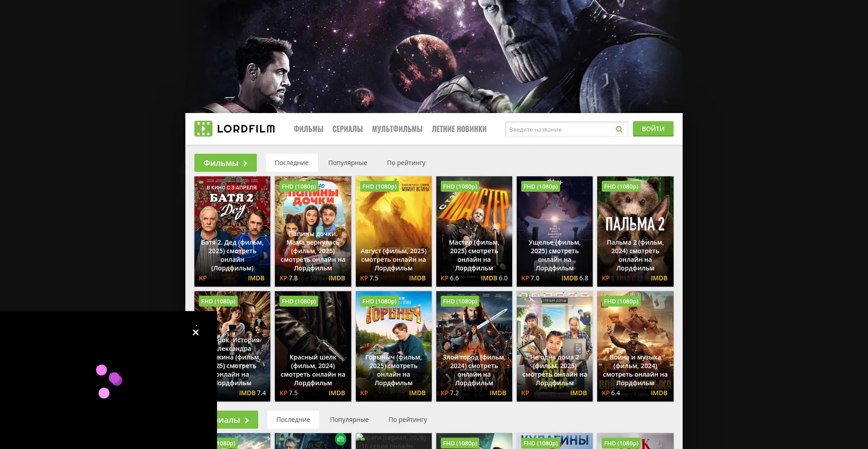The height and width of the screenshot is (449, 868).
Task: Select Последние tab in series section
Action: pyautogui.click(x=293, y=420)
